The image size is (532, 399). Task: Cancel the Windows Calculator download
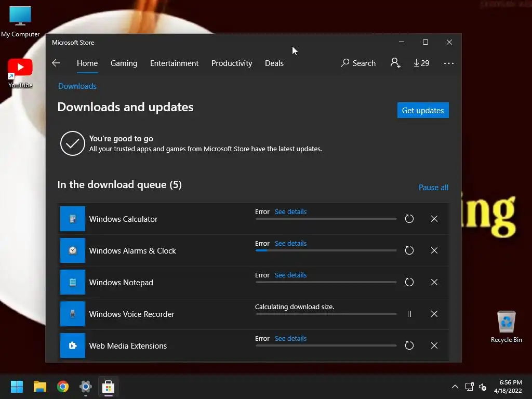434,219
